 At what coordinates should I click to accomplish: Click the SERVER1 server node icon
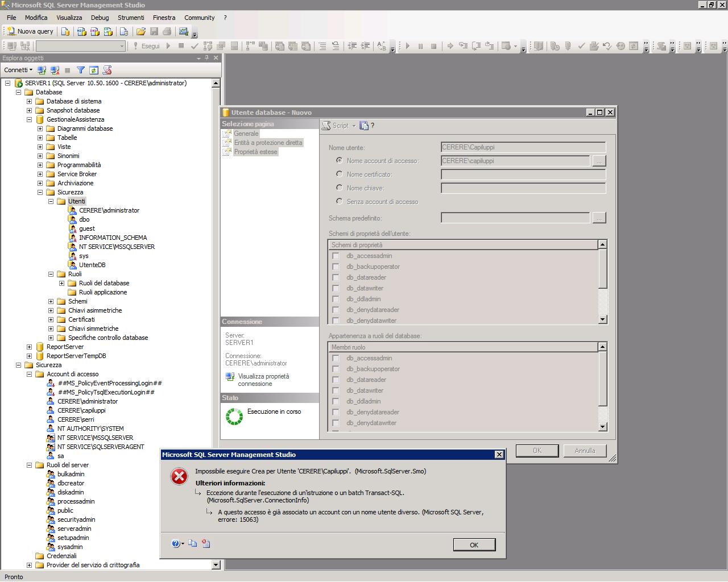(19, 83)
